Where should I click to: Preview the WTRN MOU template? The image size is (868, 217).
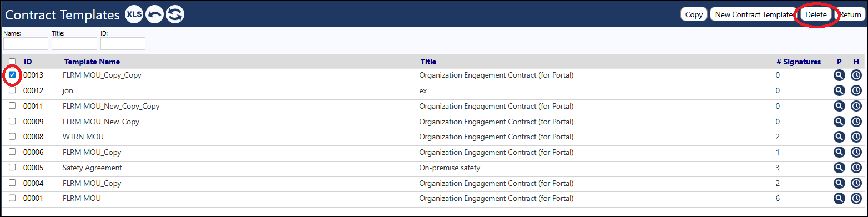click(839, 137)
